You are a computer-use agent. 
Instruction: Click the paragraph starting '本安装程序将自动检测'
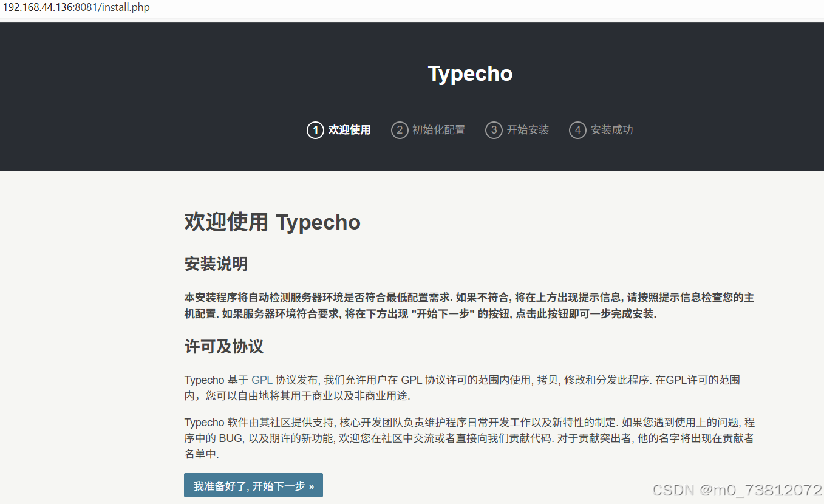tap(469, 306)
